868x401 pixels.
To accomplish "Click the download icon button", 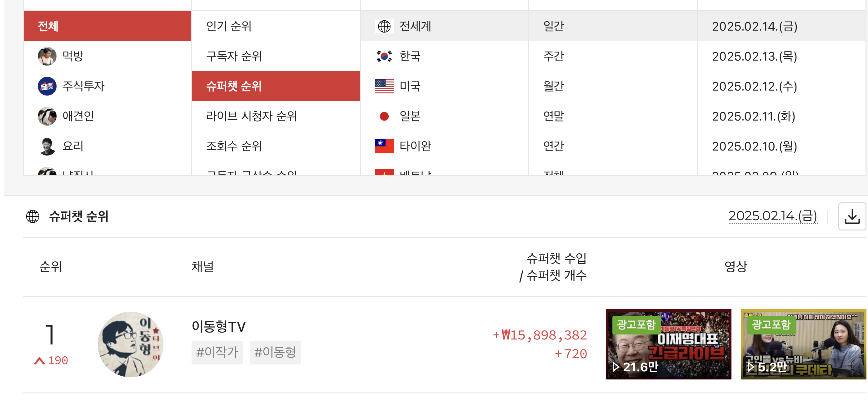I will click(852, 216).
